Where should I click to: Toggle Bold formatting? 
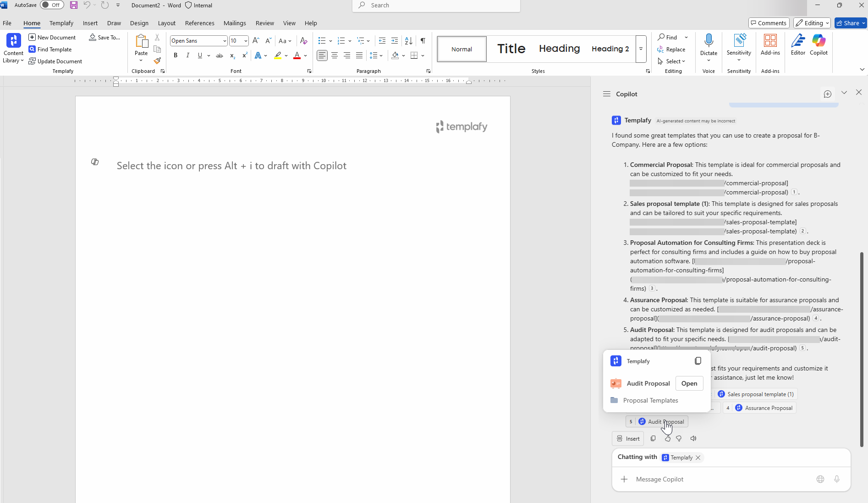pyautogui.click(x=176, y=55)
